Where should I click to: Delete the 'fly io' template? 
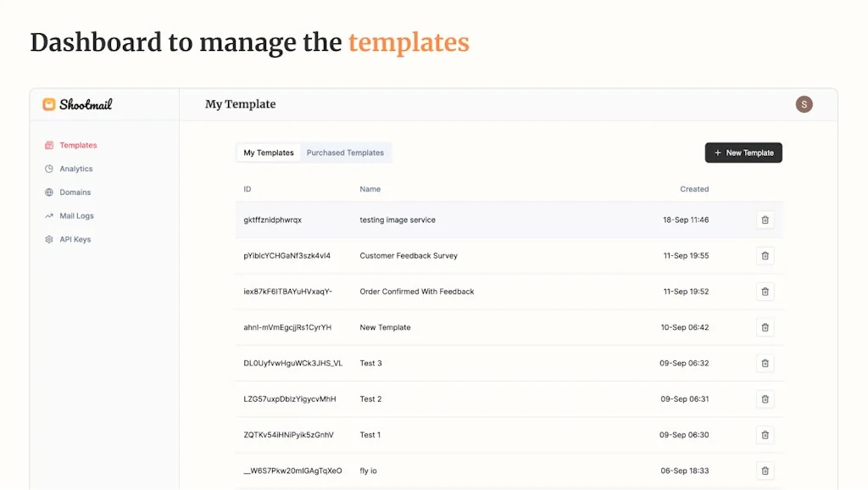pos(765,471)
